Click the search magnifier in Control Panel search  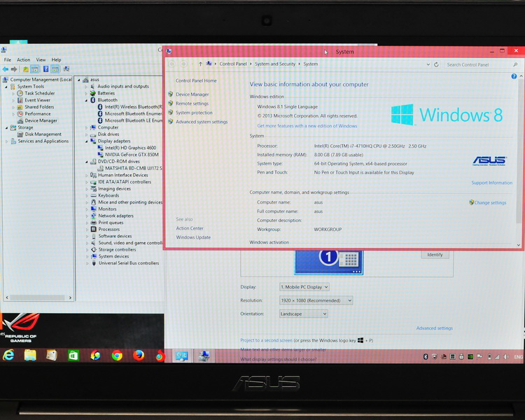tap(516, 64)
